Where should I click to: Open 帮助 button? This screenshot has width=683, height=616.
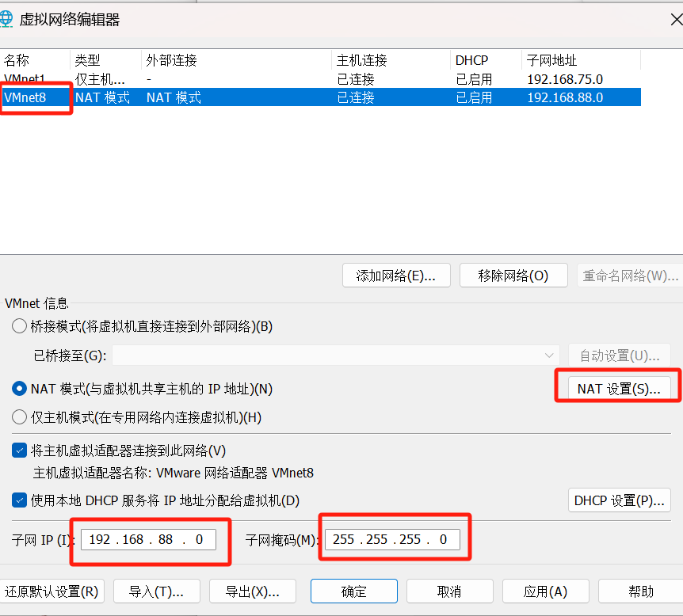pos(641,591)
